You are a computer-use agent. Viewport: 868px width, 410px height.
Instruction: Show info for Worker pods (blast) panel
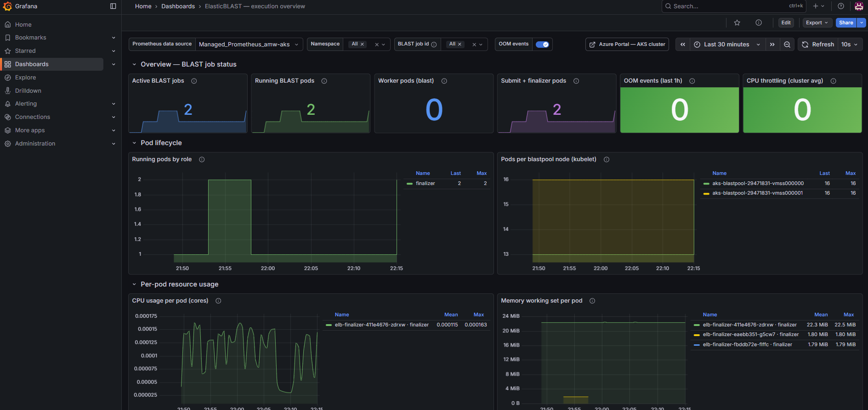coord(444,81)
